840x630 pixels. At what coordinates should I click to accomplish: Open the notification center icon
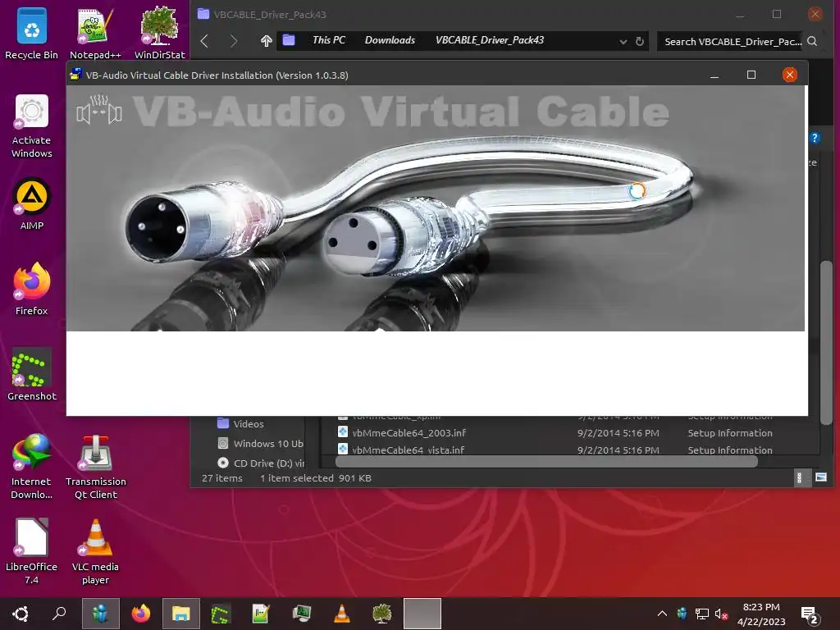[x=809, y=615]
